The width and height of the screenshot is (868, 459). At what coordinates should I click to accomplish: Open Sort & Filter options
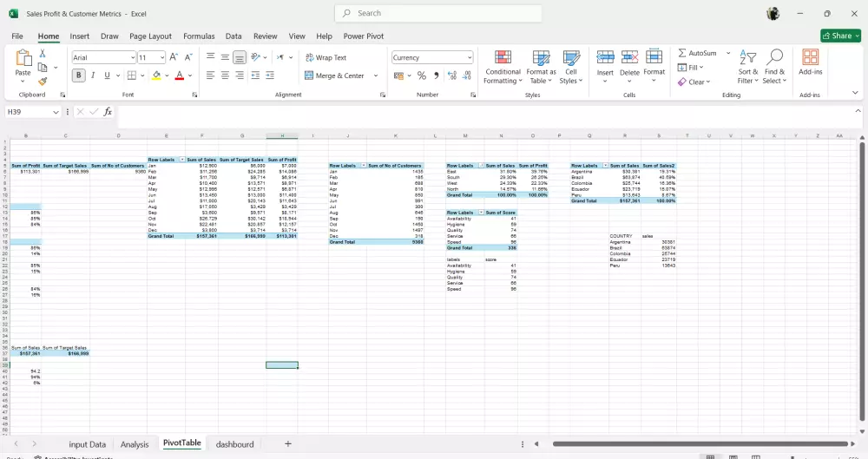tap(748, 67)
